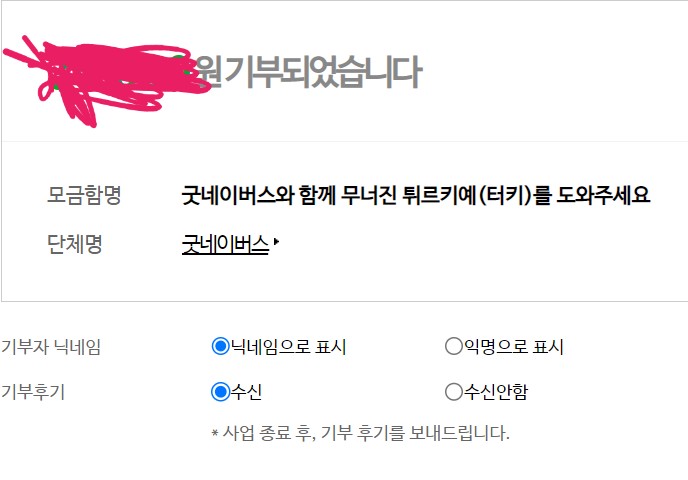Screen dimensions: 688x480
Task: Click the 수신안함 label text
Action: (496, 391)
